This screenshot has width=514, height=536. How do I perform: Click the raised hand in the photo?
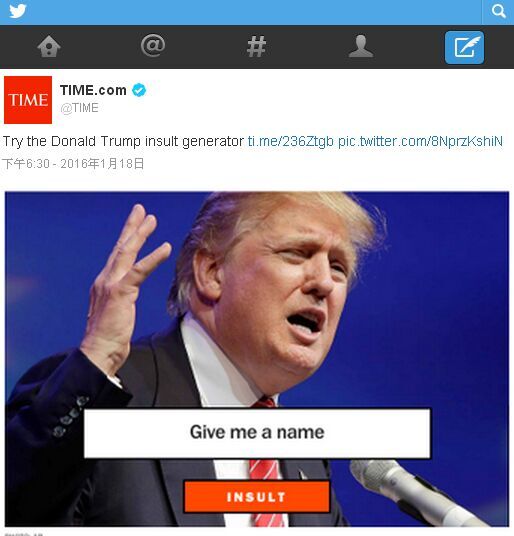pyautogui.click(x=123, y=284)
